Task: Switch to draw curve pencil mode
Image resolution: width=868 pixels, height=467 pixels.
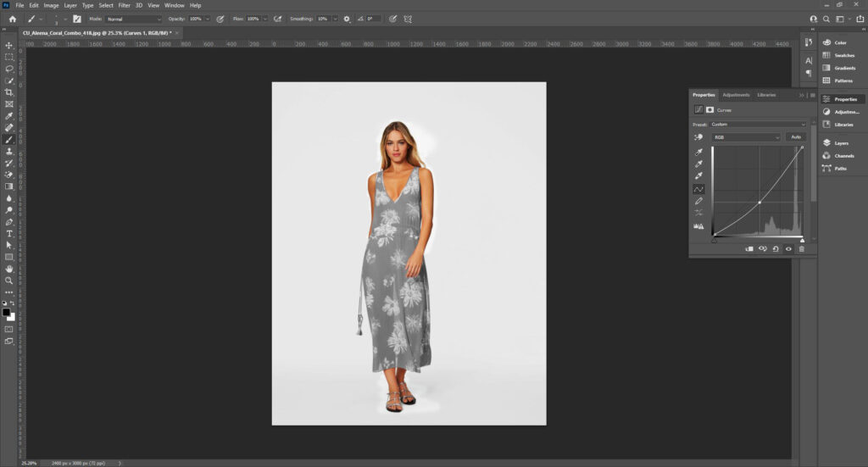Action: point(698,201)
